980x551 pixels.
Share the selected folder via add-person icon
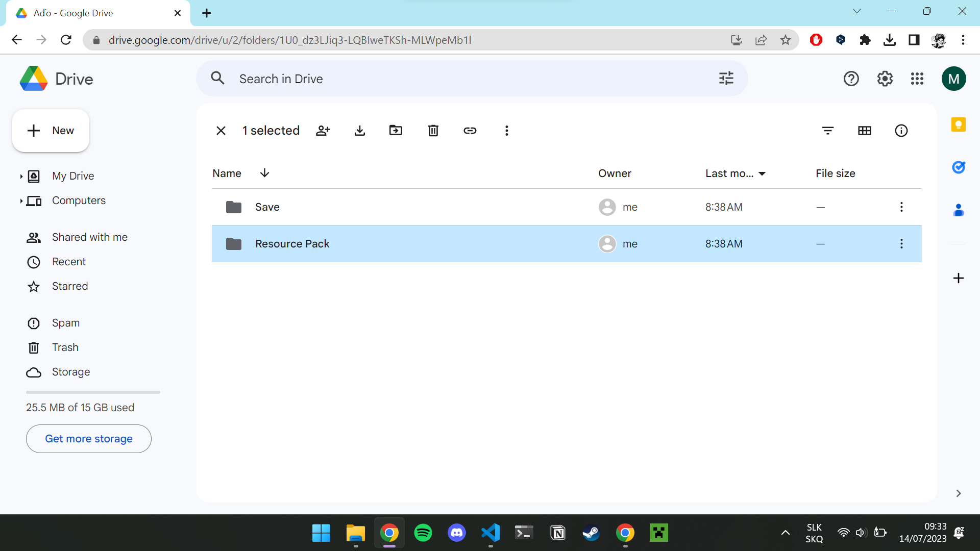(323, 131)
